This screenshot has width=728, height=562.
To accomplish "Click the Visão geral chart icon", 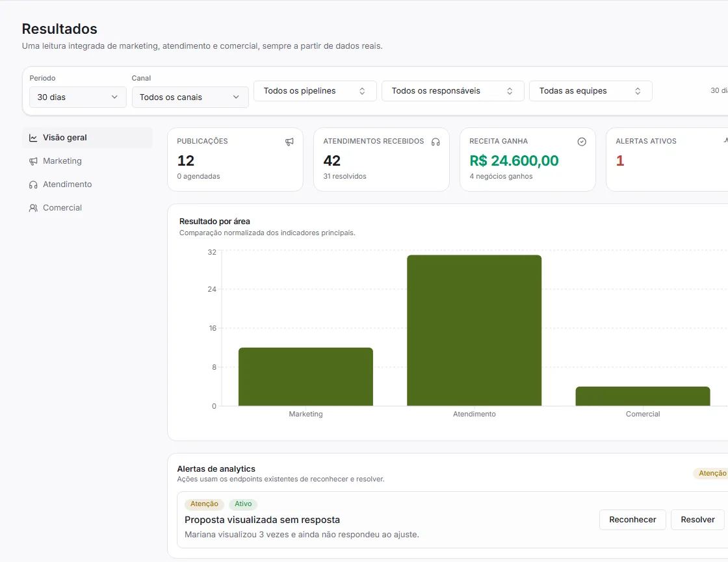I will (x=33, y=138).
